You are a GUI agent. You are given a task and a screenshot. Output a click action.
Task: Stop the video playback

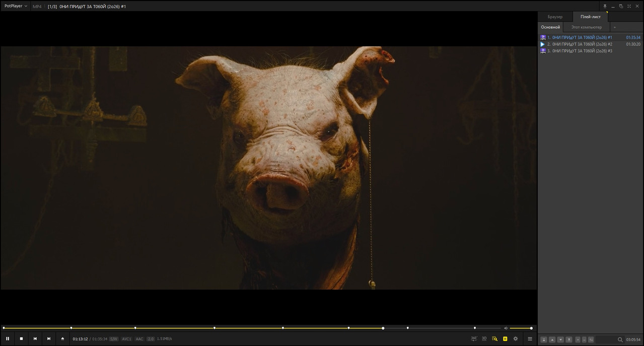21,339
